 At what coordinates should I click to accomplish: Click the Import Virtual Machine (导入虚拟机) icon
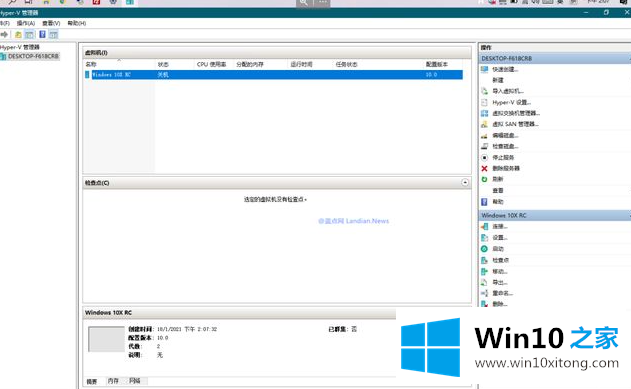pos(485,91)
